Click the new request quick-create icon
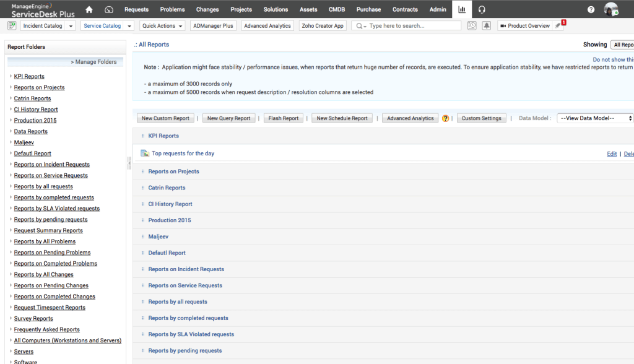Image resolution: width=634 pixels, height=364 pixels. coord(12,25)
